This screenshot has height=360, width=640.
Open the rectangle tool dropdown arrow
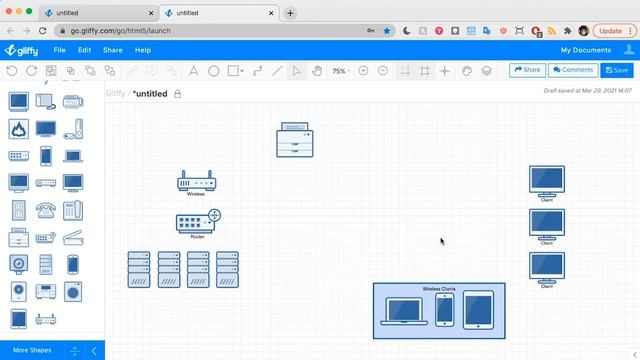[242, 71]
